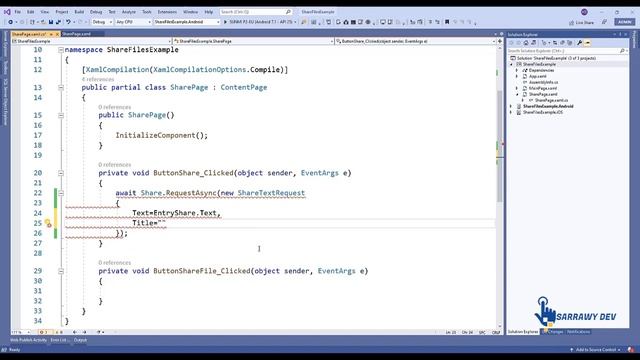This screenshot has width=640, height=360.
Task: Click the Save All icon in the toolbar
Action: point(58,22)
